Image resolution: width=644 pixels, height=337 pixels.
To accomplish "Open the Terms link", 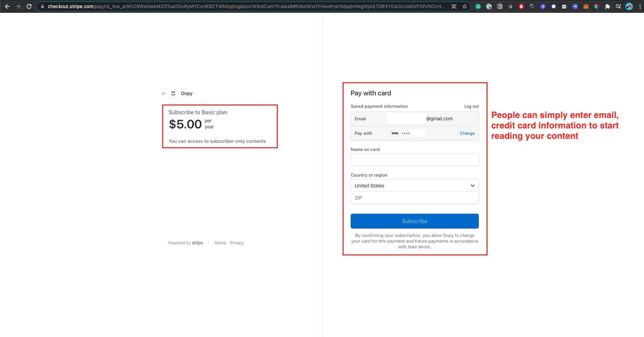I will click(220, 243).
